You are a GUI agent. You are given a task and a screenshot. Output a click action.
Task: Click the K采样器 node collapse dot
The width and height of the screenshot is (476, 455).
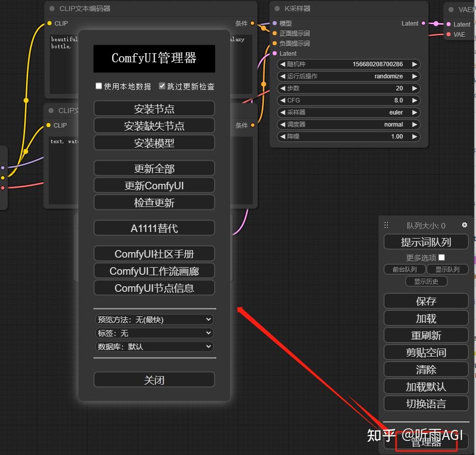pos(277,9)
